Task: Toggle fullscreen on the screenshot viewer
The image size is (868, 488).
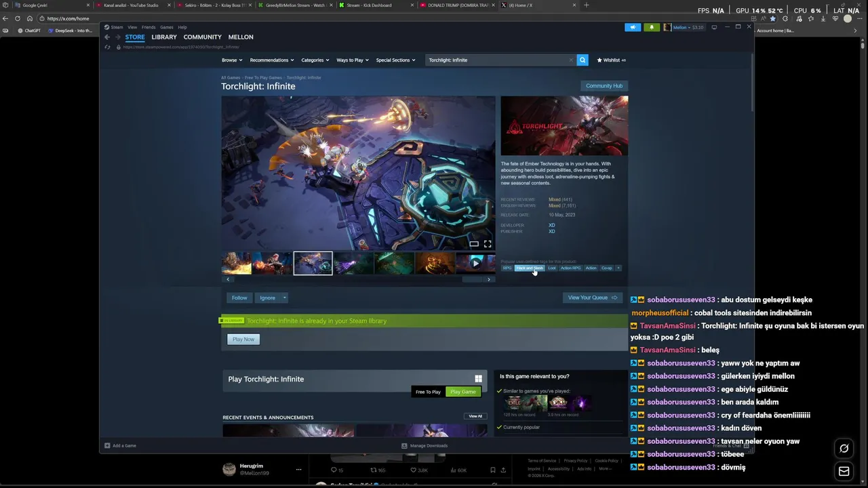Action: click(x=487, y=244)
